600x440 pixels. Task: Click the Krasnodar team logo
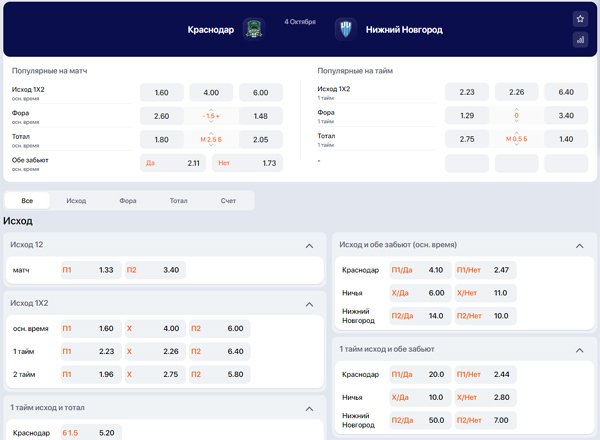tap(253, 29)
